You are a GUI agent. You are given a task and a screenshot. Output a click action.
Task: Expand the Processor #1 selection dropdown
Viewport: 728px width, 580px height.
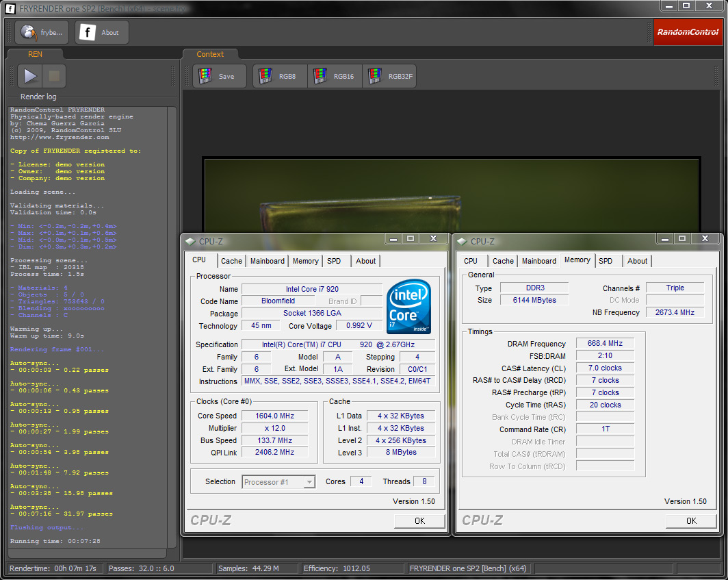point(309,482)
